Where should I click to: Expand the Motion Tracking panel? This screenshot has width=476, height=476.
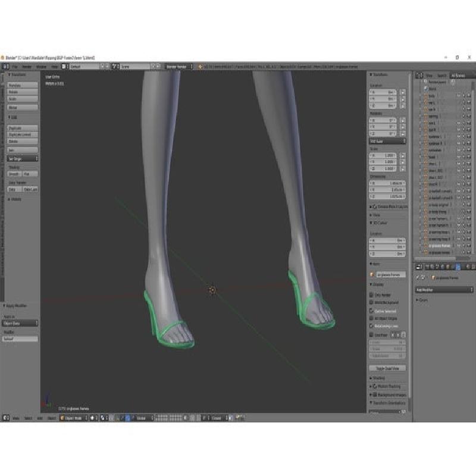(x=386, y=386)
